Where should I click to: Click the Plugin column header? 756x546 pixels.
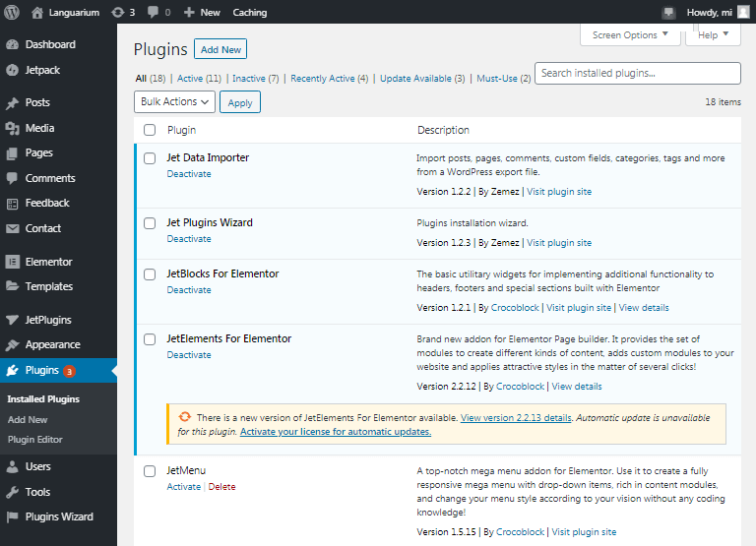[x=182, y=130]
